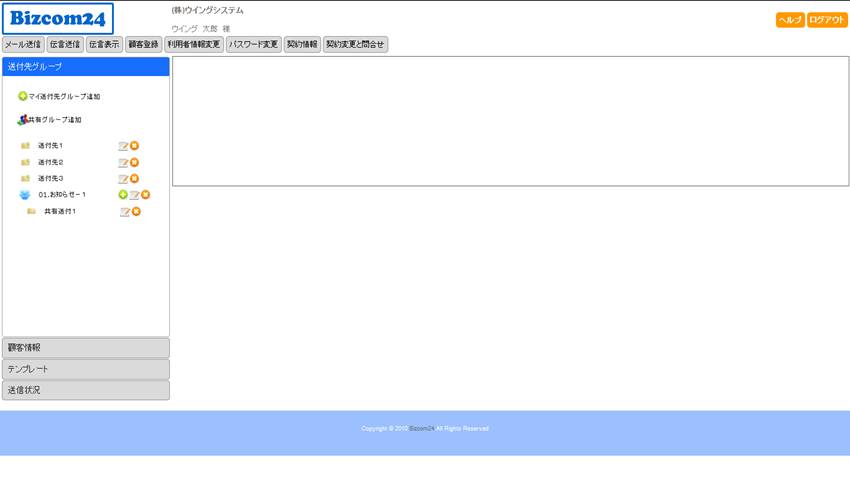Click the edit icon for 送付先3
This screenshot has height=495, width=850.
pos(123,179)
